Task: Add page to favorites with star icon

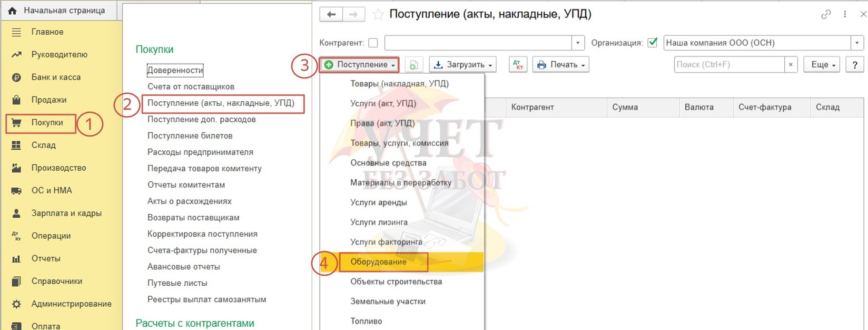Action: (378, 15)
